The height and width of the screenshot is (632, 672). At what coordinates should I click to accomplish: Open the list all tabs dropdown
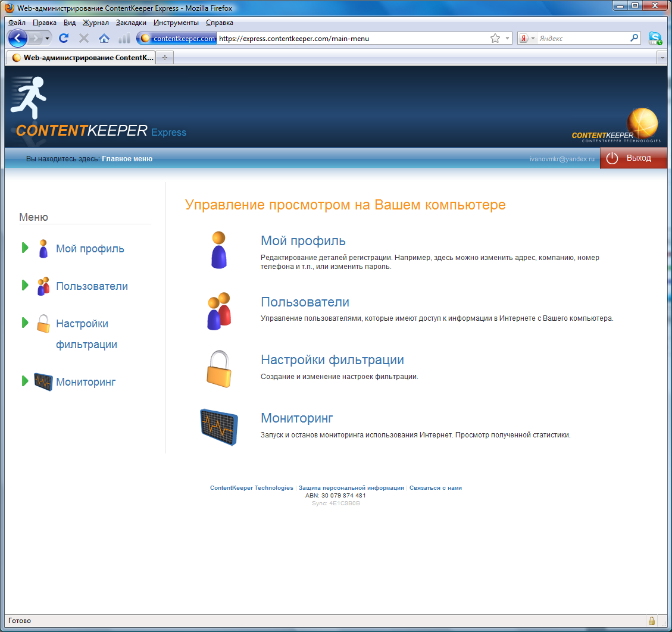(662, 57)
